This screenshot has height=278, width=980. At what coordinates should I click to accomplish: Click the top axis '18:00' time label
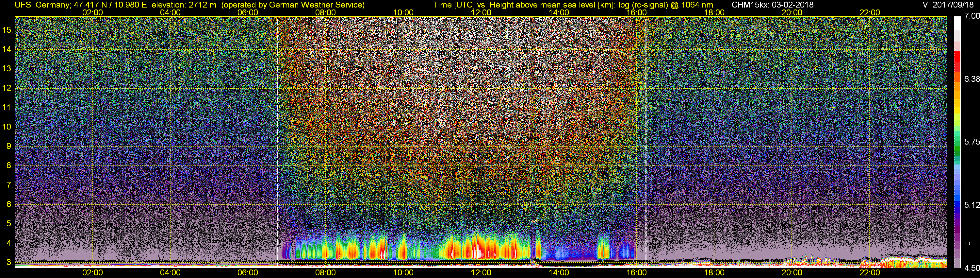pyautogui.click(x=714, y=12)
